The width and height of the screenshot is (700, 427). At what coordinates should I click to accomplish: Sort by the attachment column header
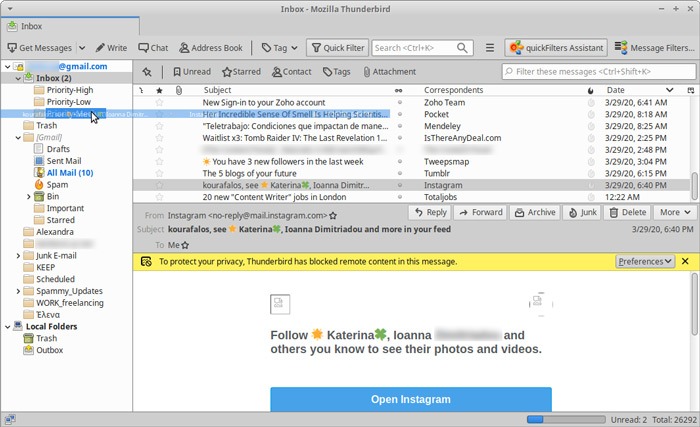(179, 90)
